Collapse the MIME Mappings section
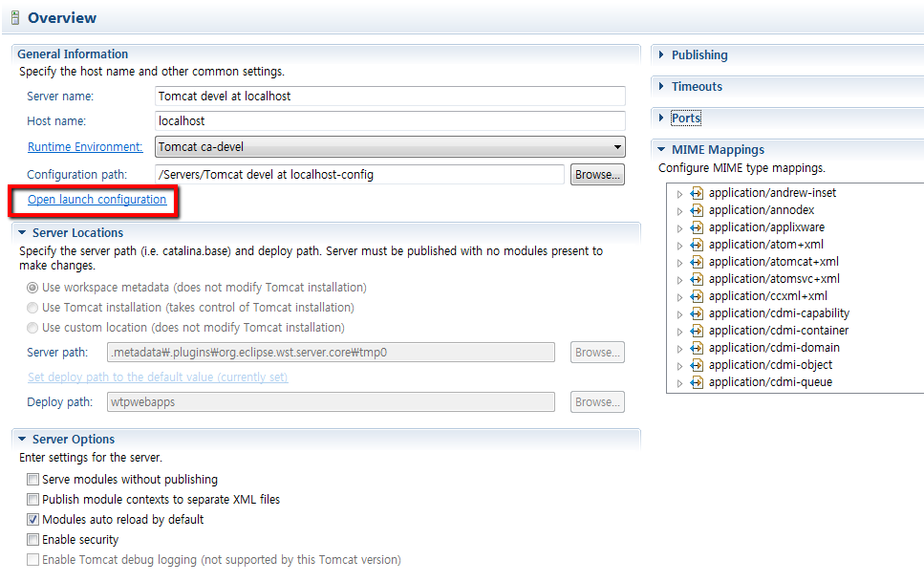The width and height of the screenshot is (924, 582). 661,150
